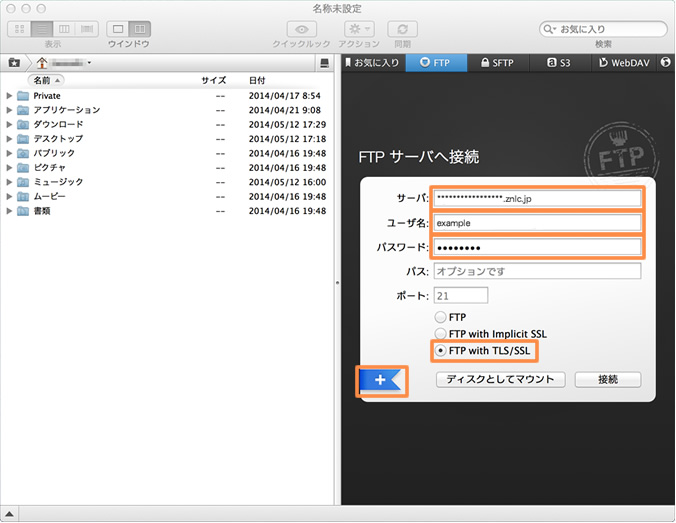This screenshot has height=523, width=676.
Task: Expand the ダウンロード folder
Action: click(x=9, y=125)
